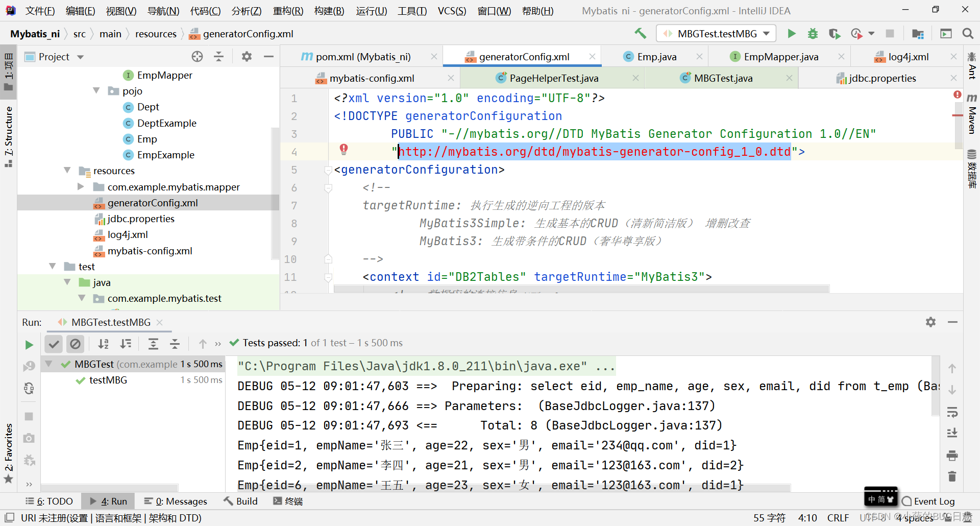Collapse the java folder under test
Image resolution: width=980 pixels, height=526 pixels.
[67, 282]
